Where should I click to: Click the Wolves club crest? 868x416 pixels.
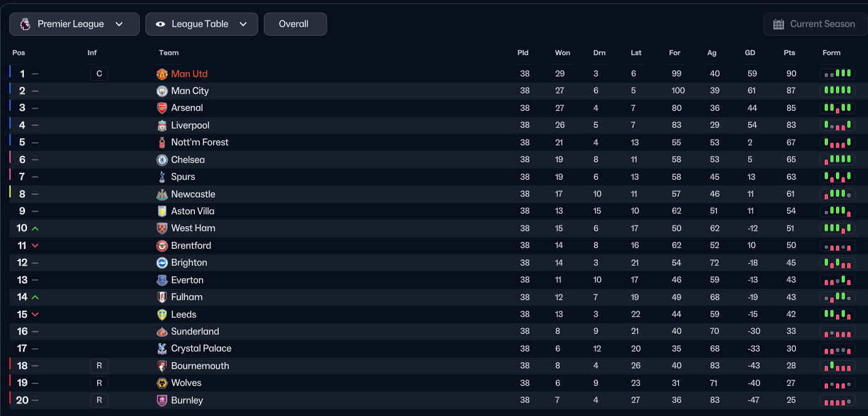point(162,383)
